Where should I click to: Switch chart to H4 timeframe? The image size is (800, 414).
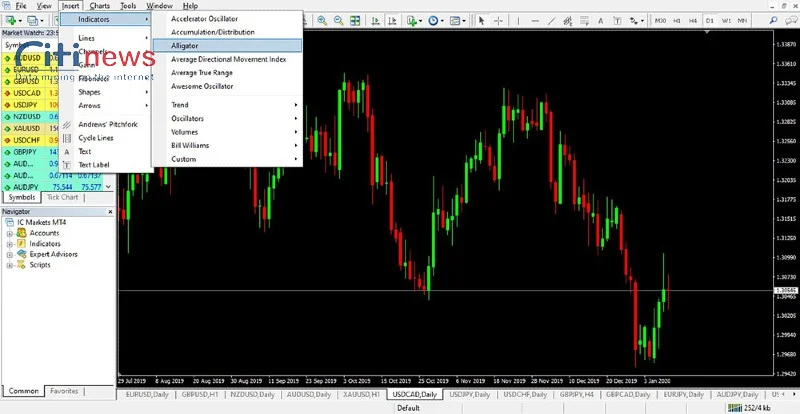point(693,20)
